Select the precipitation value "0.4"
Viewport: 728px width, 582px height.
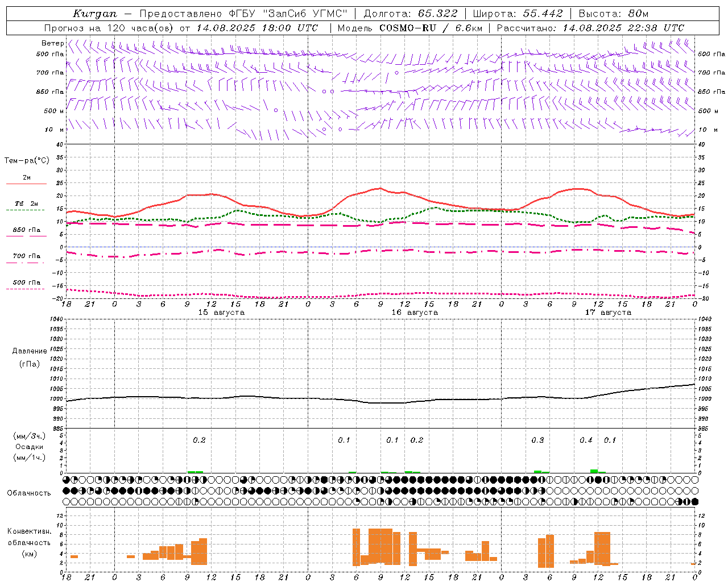(586, 440)
